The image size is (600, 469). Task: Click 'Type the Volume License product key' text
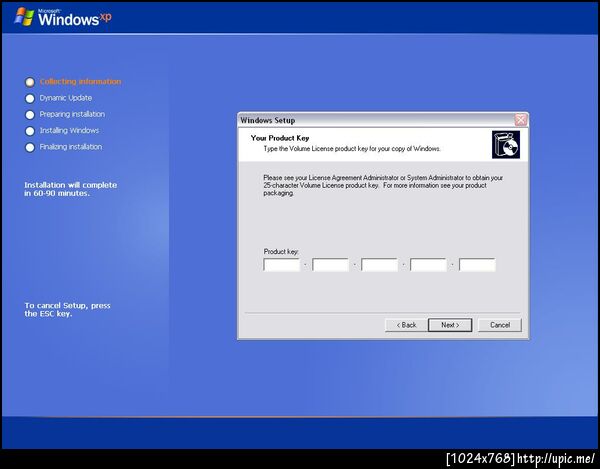(352, 148)
